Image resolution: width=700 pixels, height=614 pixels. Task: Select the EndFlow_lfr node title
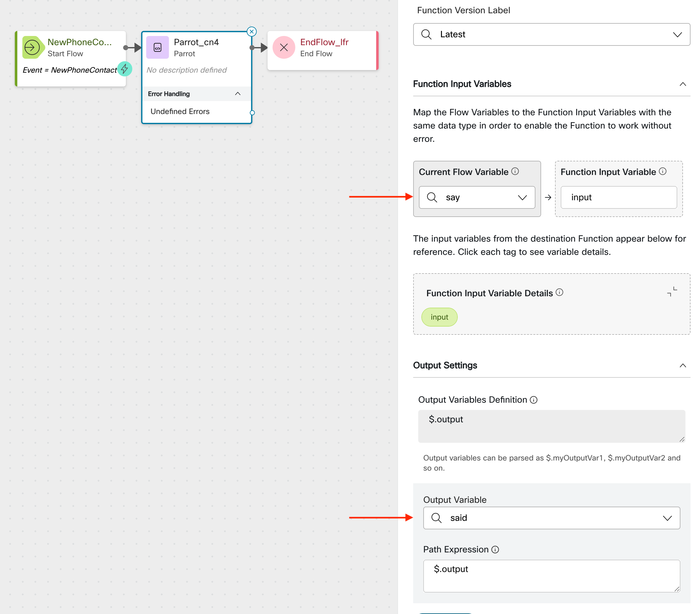tap(324, 42)
